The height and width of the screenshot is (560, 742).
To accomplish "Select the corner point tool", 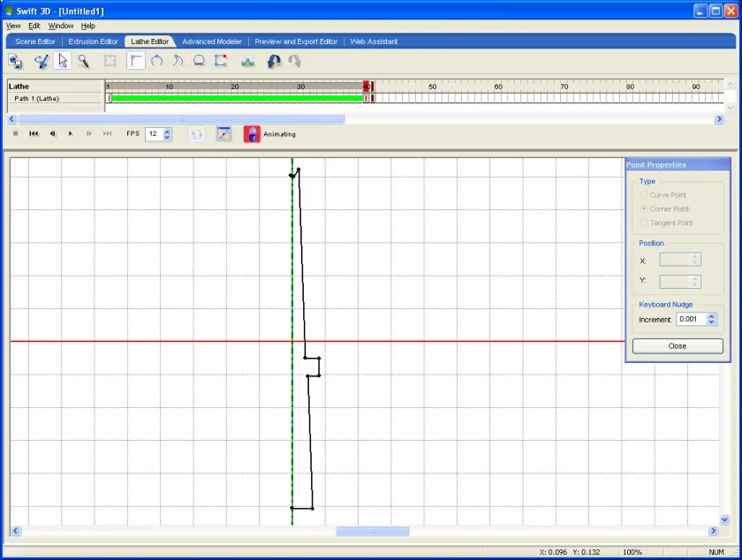I will [x=136, y=61].
